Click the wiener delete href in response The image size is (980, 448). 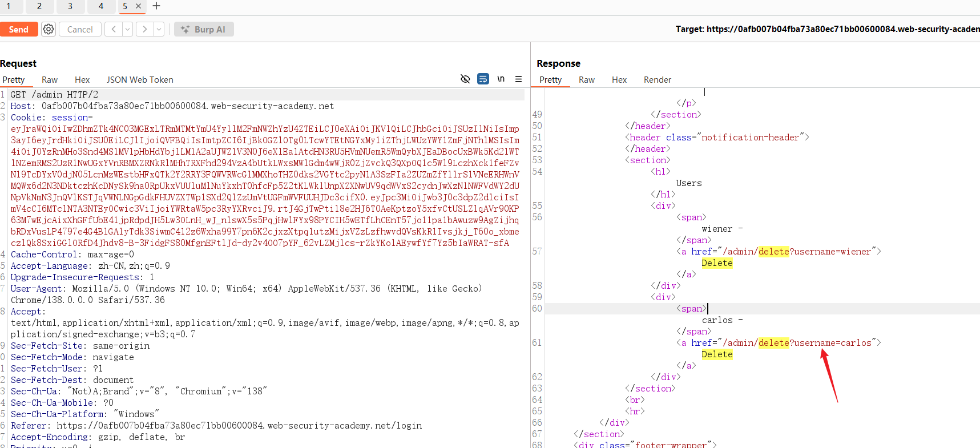(797, 252)
